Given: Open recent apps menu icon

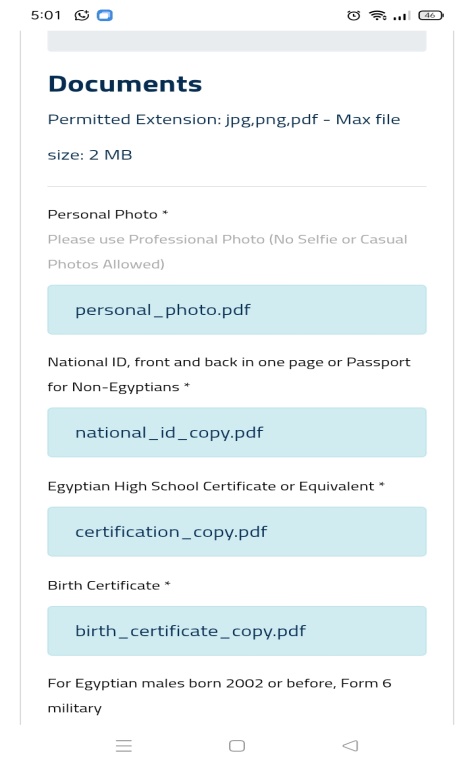Looking at the screenshot, I should 124,745.
